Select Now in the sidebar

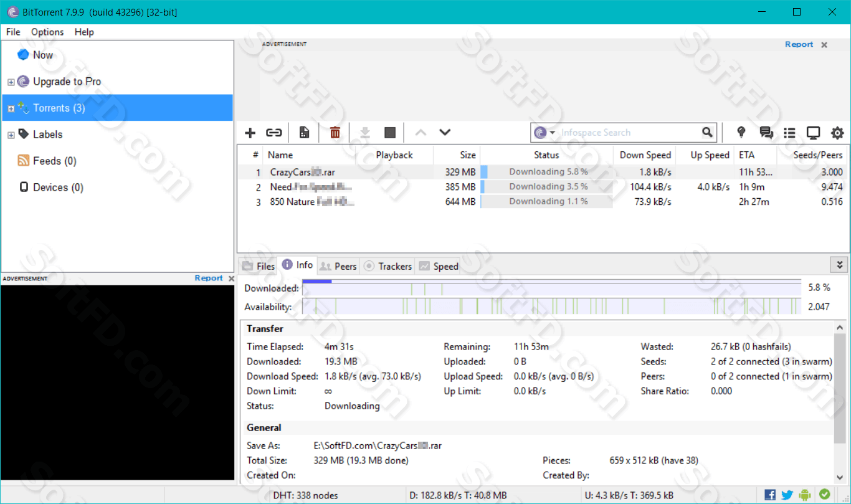pos(43,55)
